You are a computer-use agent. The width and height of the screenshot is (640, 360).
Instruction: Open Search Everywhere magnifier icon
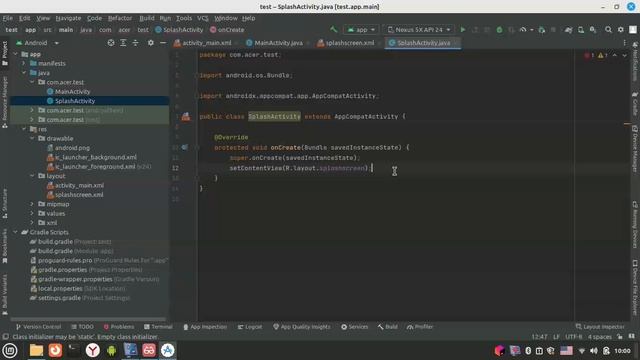tap(608, 29)
